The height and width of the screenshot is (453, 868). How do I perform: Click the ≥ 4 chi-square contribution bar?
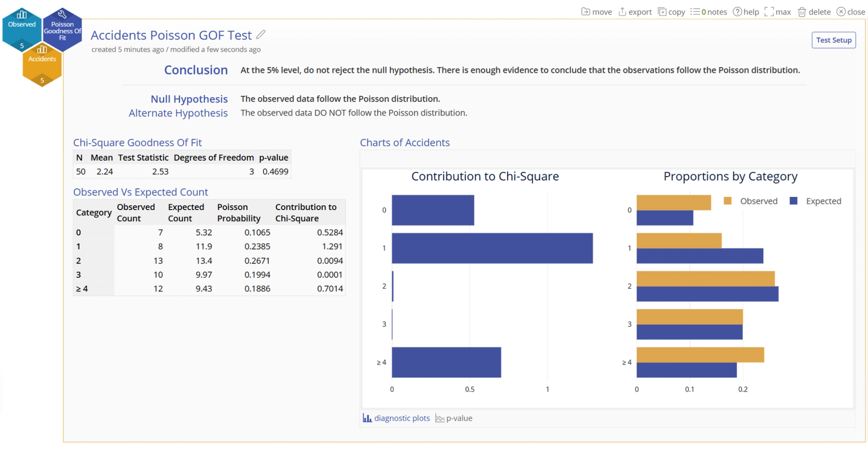[x=446, y=362]
